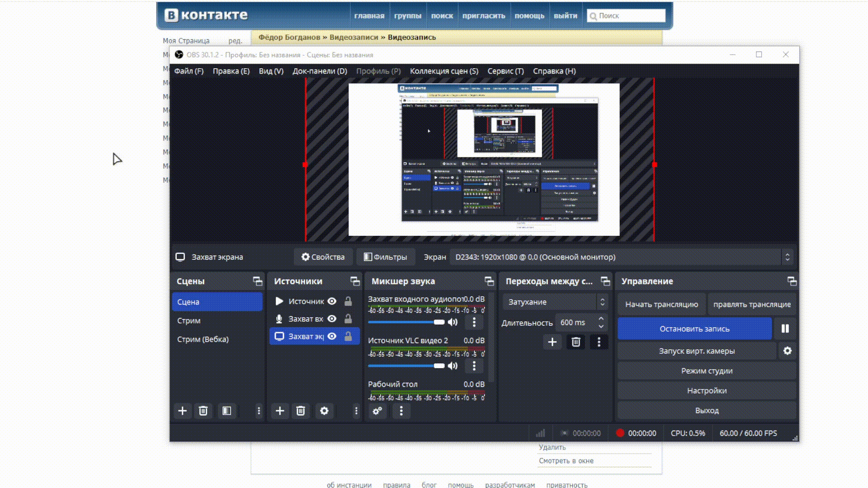
Task: Pause the recording with pause icon
Action: coord(785,329)
